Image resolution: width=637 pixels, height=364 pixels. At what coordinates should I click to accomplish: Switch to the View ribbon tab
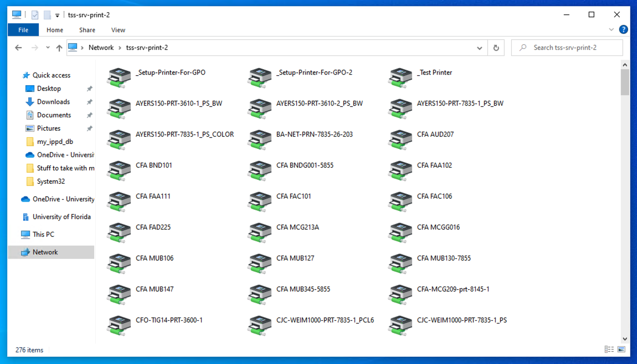(x=118, y=30)
